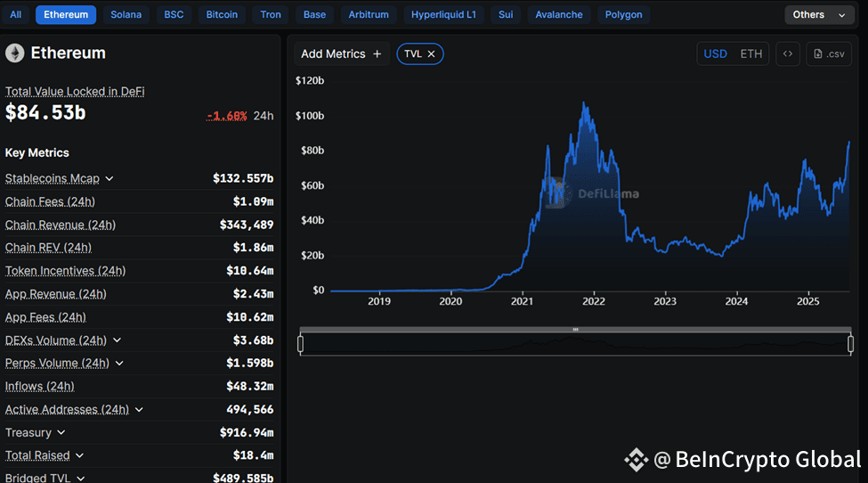The height and width of the screenshot is (483, 868).
Task: Click the $916.94m treasury value
Action: point(247,432)
